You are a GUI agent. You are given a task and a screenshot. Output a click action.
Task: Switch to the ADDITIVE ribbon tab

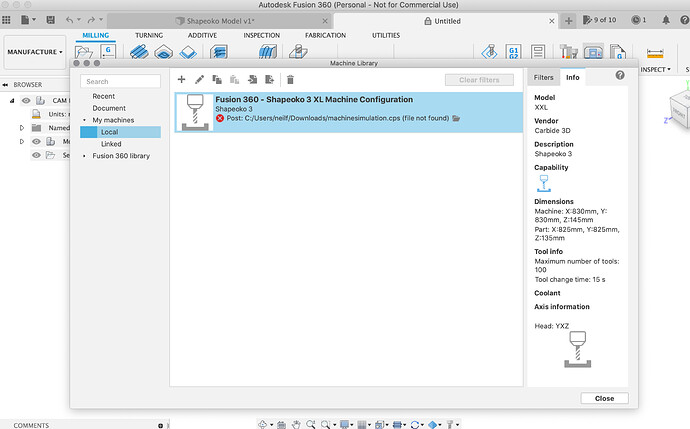(202, 35)
